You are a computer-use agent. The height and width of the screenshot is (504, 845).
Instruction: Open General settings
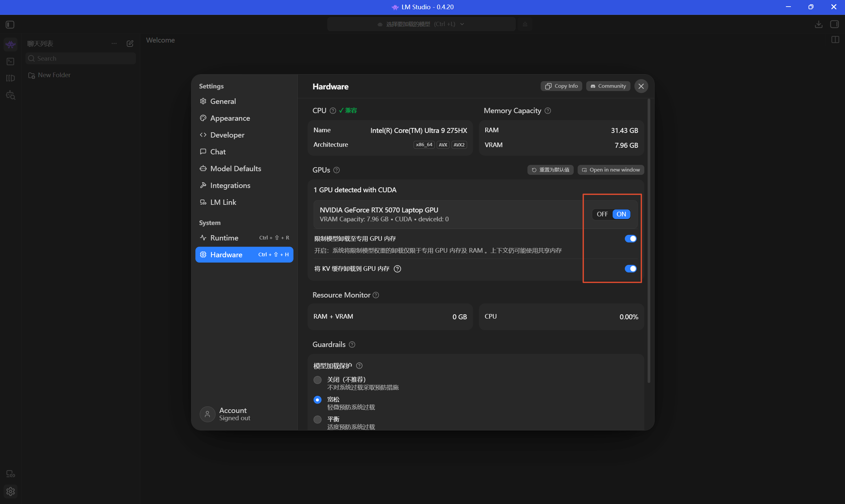coord(244,101)
